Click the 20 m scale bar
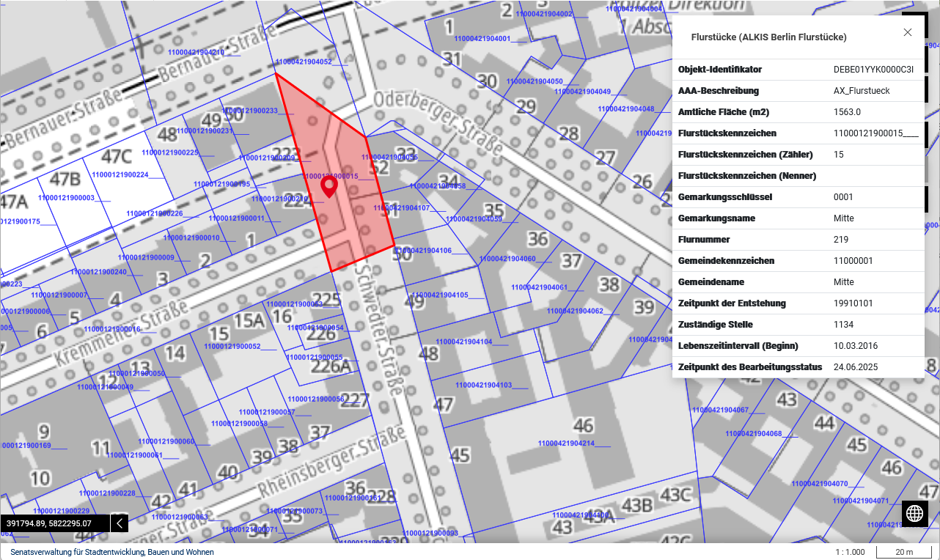 [904, 552]
